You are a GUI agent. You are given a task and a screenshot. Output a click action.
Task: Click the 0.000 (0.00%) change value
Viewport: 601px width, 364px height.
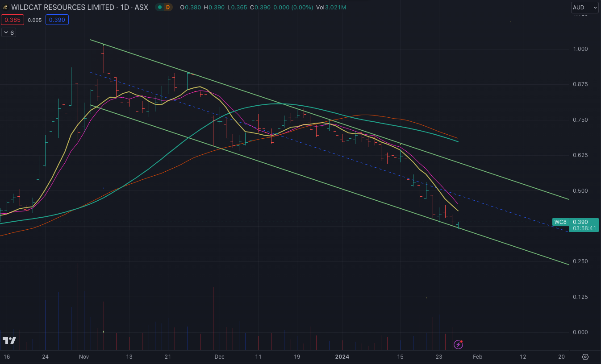[293, 7]
